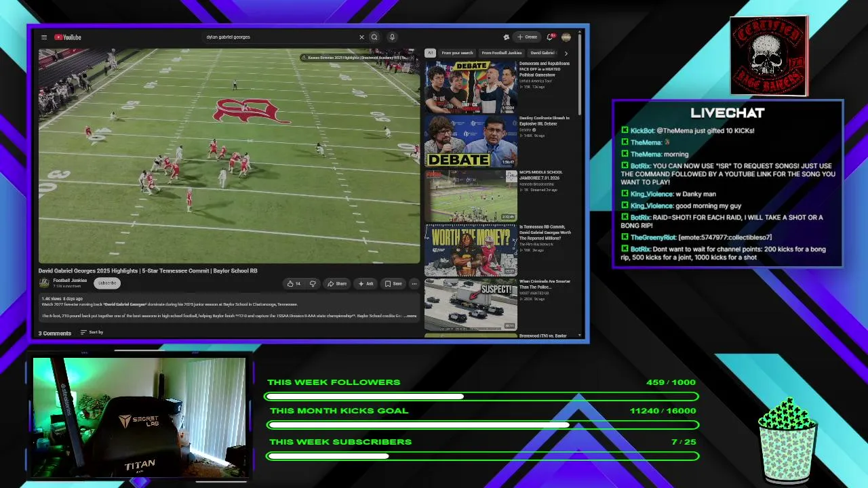
Task: Click BotRix 'RAID=SHOT!' chat message
Action: click(722, 222)
